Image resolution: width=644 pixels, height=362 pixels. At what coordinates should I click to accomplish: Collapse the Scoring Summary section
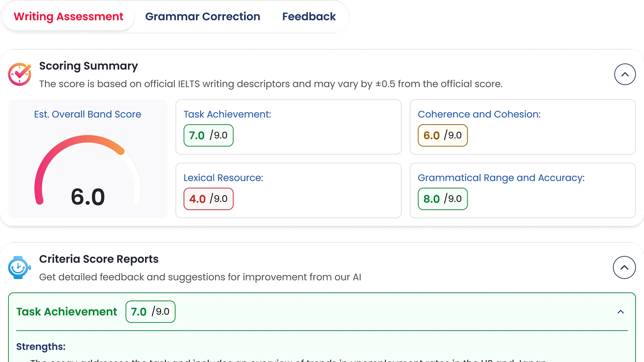point(625,74)
